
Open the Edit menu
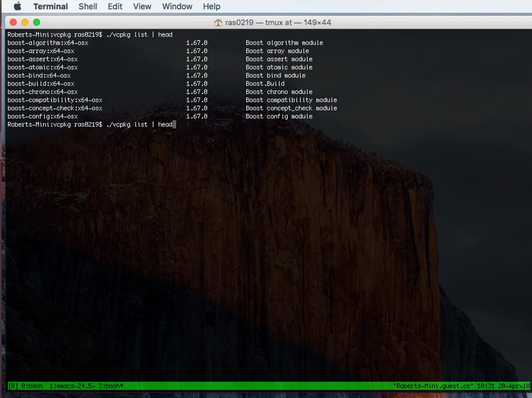[115, 6]
